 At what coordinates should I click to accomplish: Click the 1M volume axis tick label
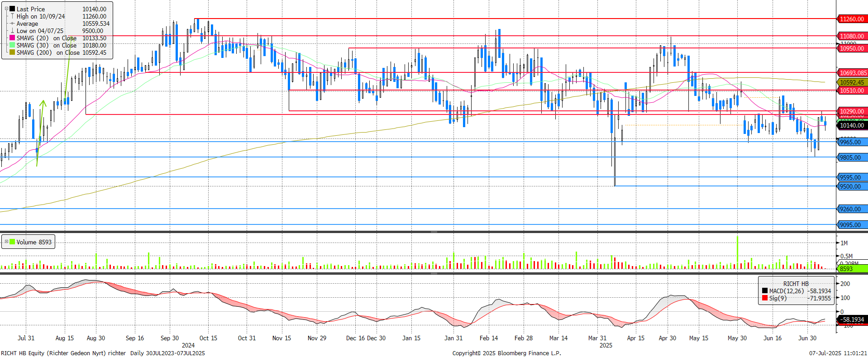tap(844, 243)
